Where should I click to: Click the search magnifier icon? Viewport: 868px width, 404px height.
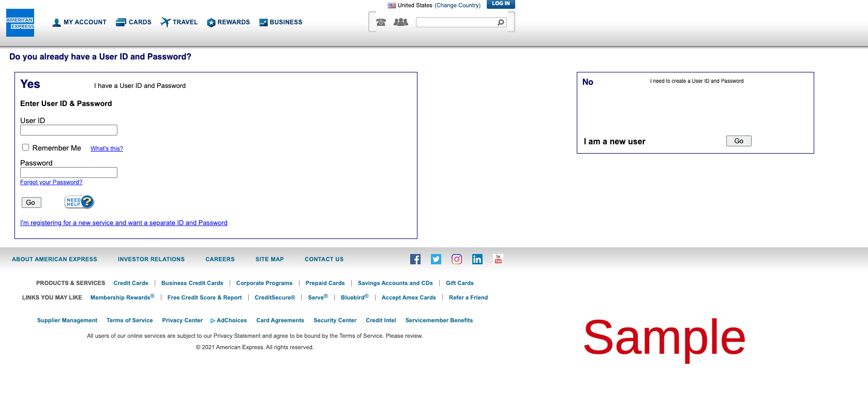click(x=501, y=22)
